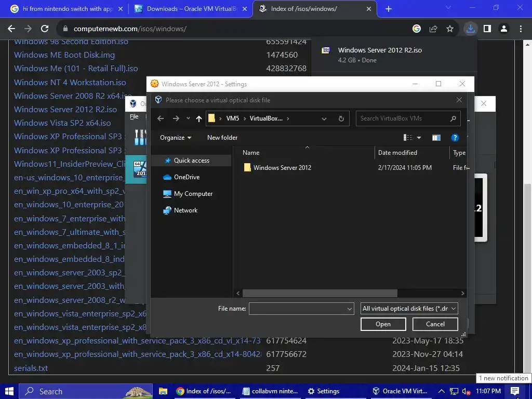This screenshot has height=399, width=532.
Task: Open the notification center icon
Action: click(515, 391)
